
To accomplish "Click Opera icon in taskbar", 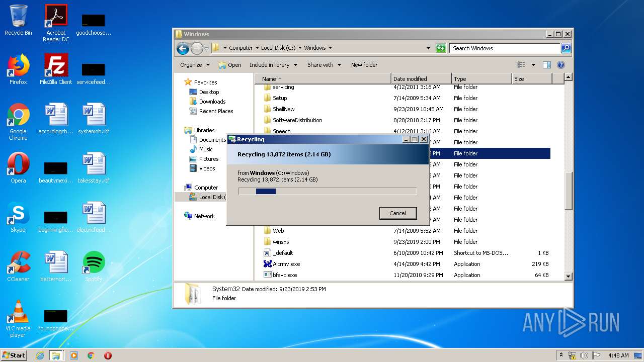I will point(108,355).
